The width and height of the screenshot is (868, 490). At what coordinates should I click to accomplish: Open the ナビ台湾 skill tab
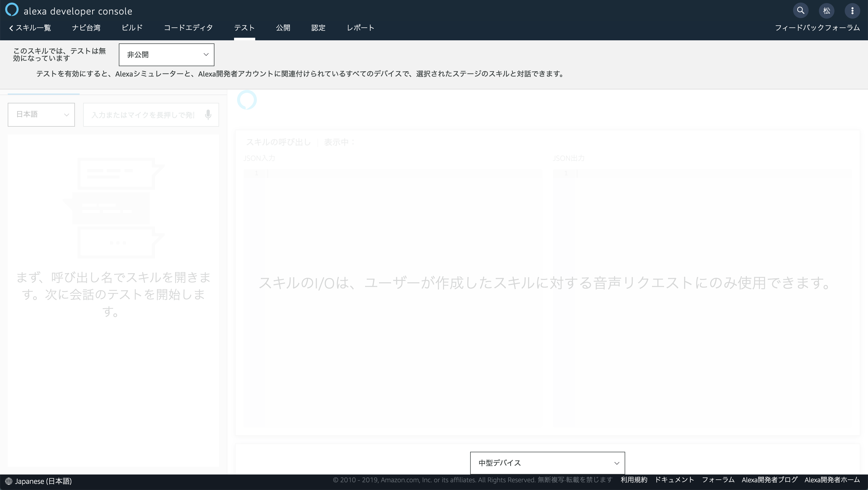click(x=86, y=28)
